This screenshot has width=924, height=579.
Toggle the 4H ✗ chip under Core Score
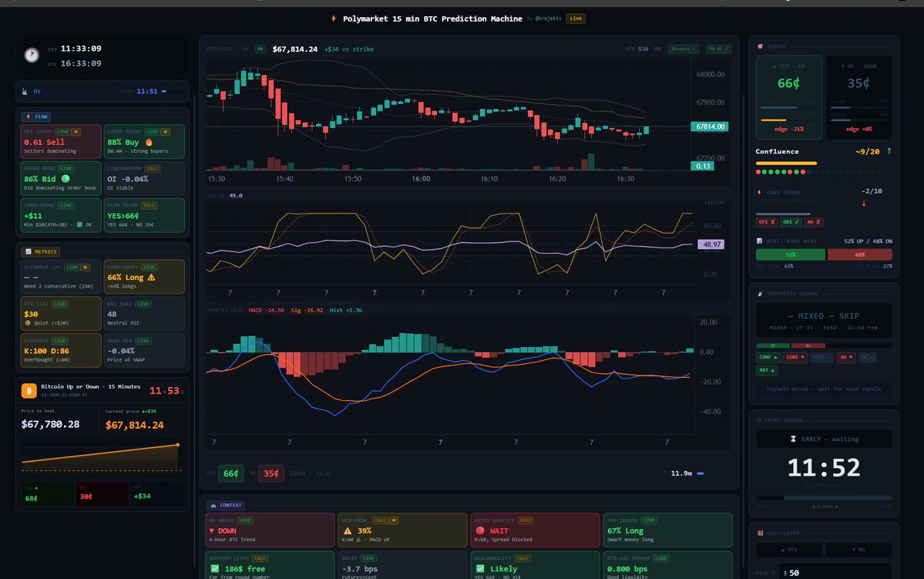813,222
